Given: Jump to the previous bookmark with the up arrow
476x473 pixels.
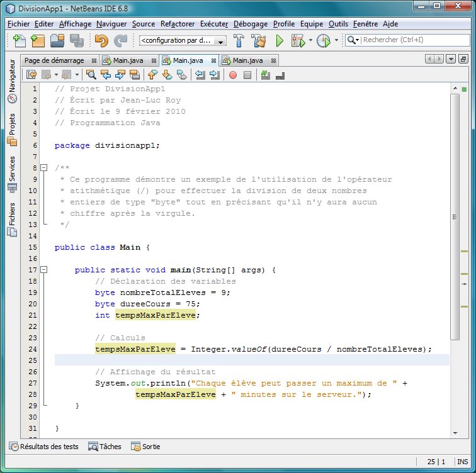Looking at the screenshot, I should (x=153, y=75).
